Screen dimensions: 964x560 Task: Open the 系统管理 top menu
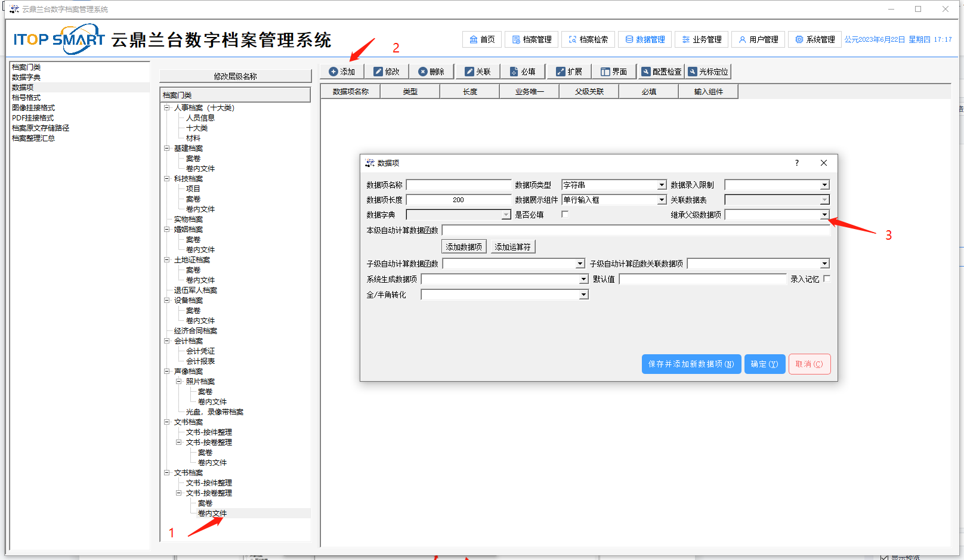[x=815, y=39]
